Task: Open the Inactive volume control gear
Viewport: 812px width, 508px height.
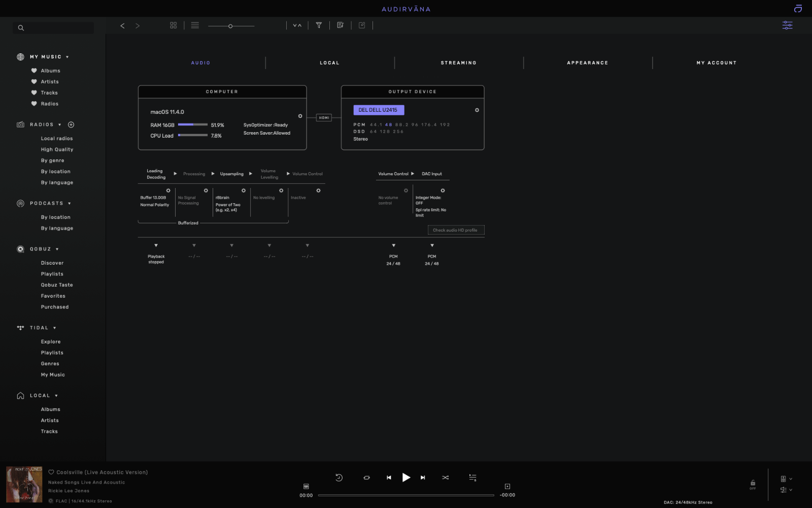Action: (319, 190)
